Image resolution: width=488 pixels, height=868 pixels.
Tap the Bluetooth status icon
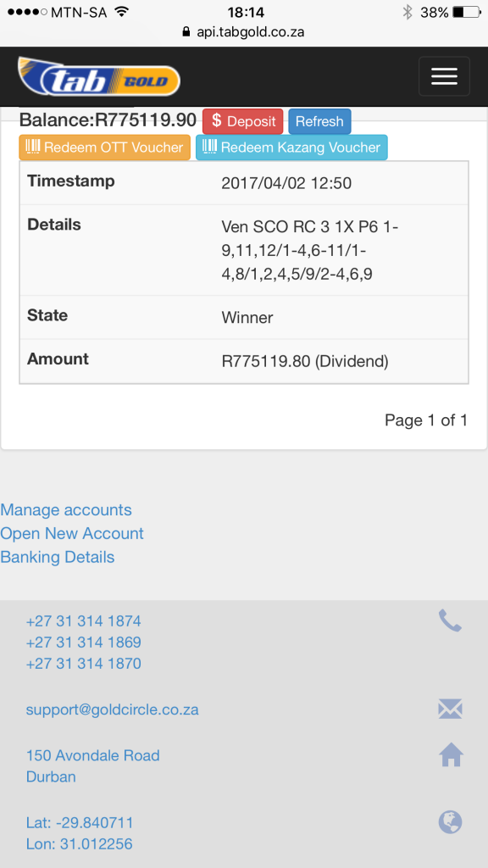[x=408, y=12]
